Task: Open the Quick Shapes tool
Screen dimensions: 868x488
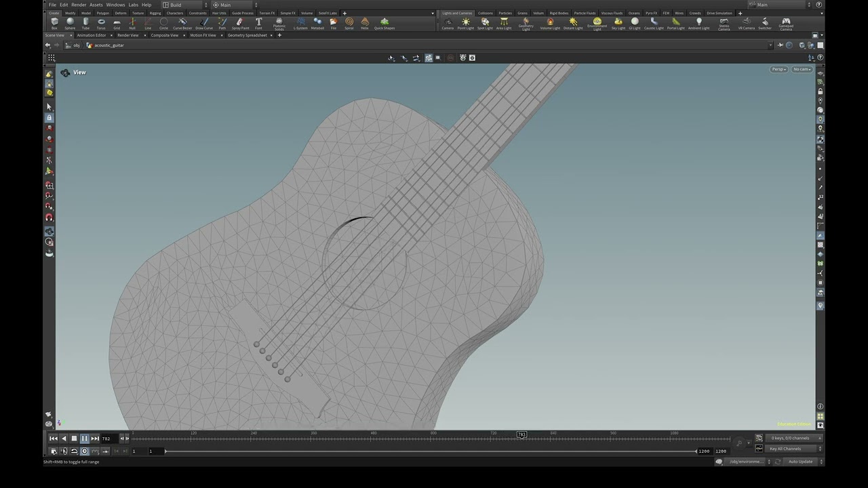Action: [384, 24]
